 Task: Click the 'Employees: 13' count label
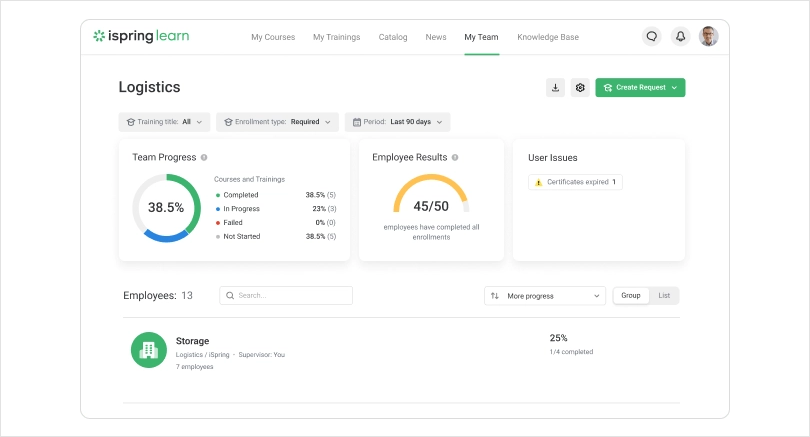158,295
